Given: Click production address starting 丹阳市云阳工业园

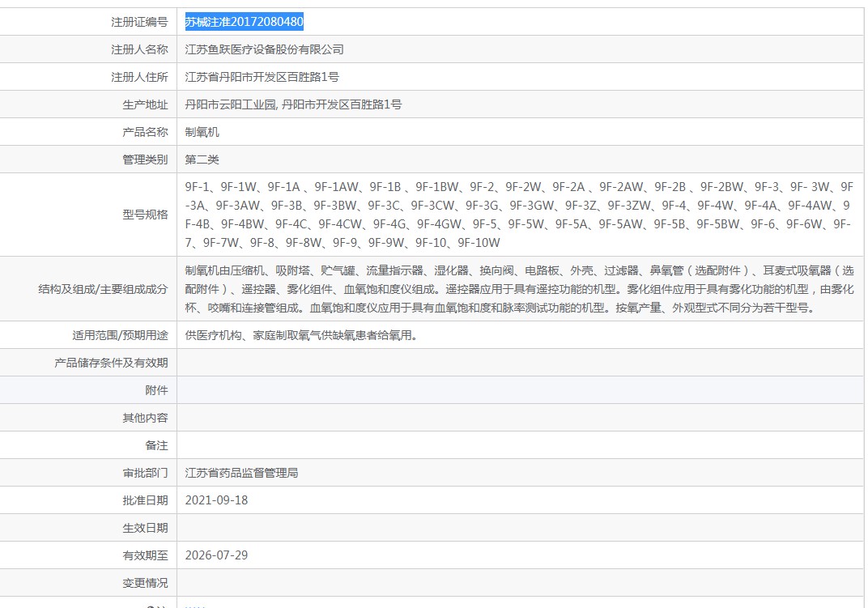Looking at the screenshot, I should point(293,104).
